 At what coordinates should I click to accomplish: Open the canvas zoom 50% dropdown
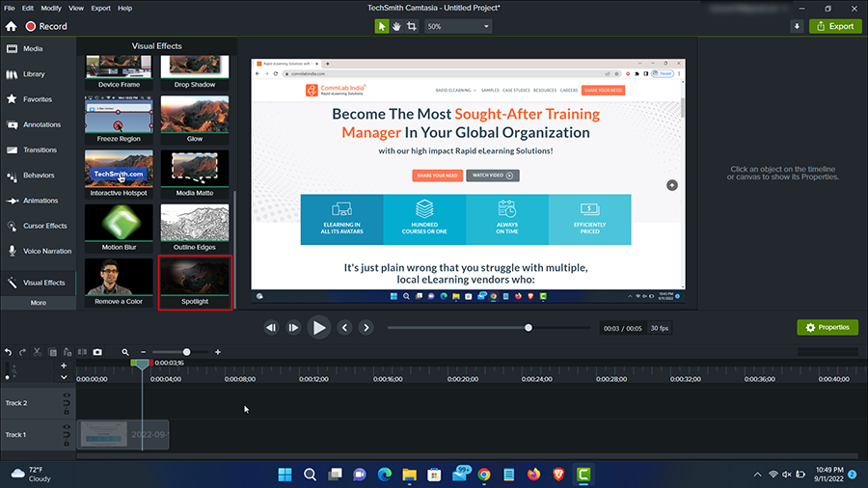point(458,26)
